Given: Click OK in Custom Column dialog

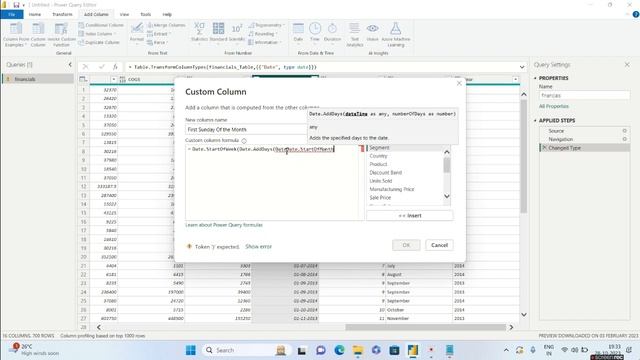Looking at the screenshot, I should point(406,245).
